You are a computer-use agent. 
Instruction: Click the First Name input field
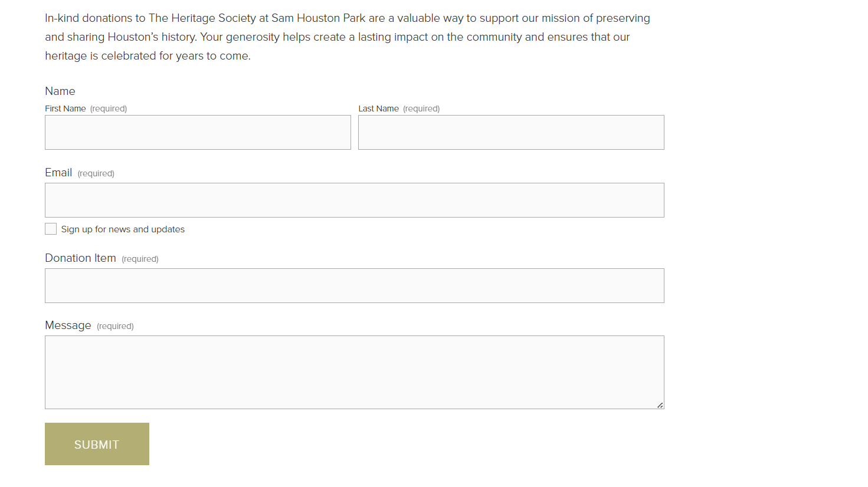(x=198, y=132)
